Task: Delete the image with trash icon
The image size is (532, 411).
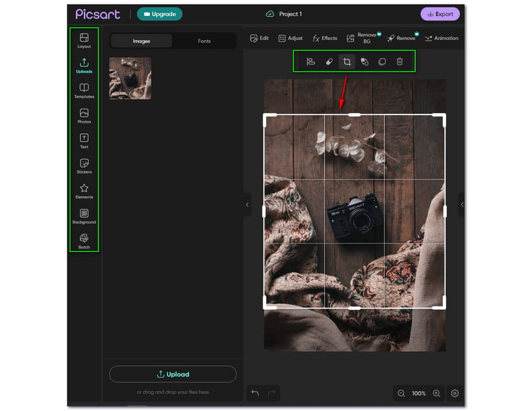Action: 400,62
